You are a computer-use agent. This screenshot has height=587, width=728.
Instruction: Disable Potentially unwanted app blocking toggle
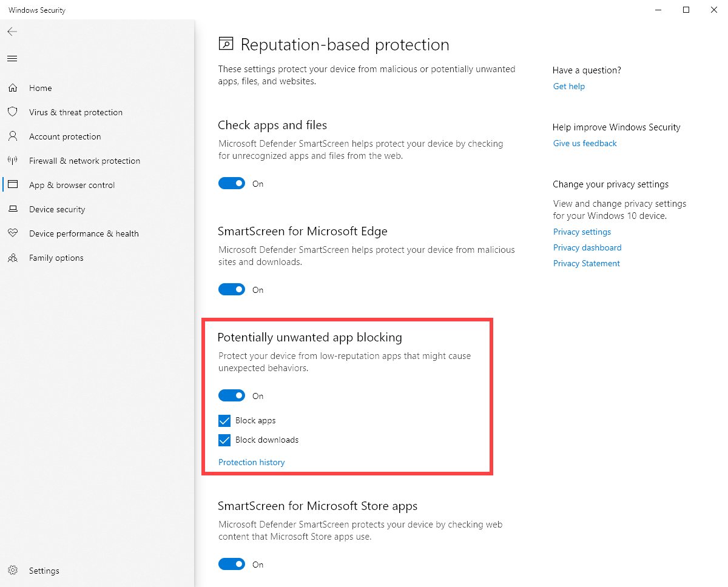pyautogui.click(x=232, y=395)
